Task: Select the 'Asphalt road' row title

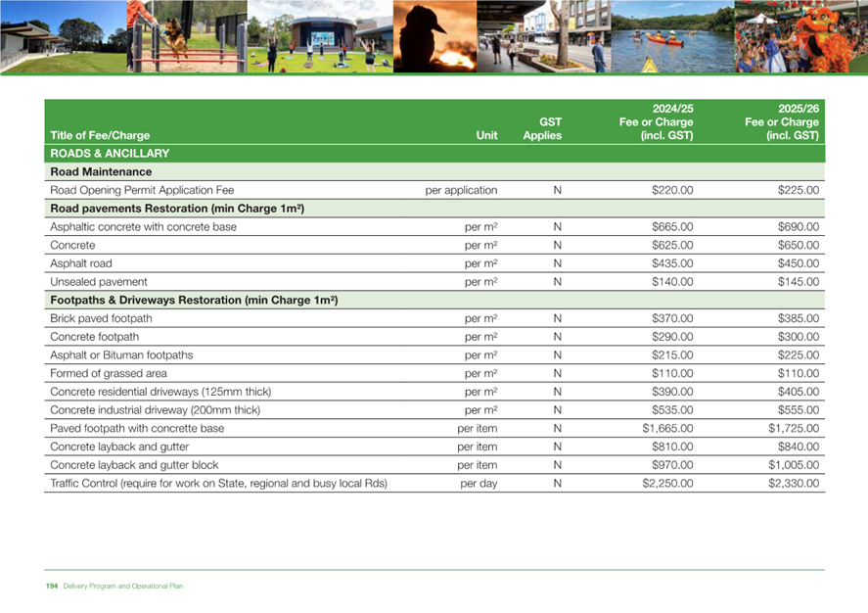Action: pyautogui.click(x=81, y=263)
